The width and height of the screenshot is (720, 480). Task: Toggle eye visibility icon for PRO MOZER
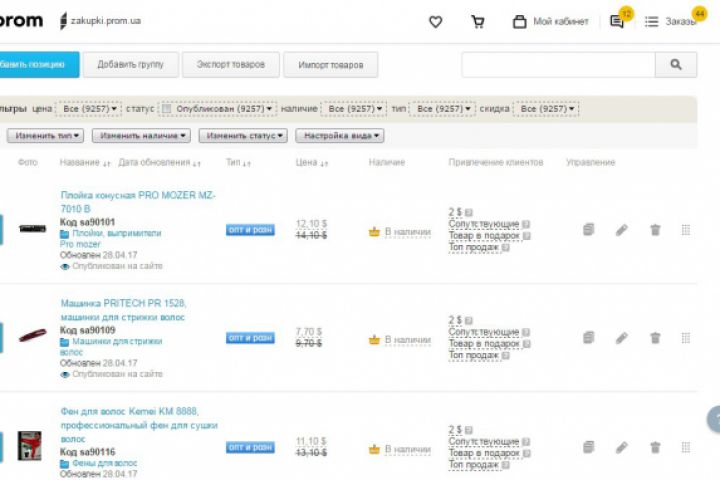[x=65, y=267]
